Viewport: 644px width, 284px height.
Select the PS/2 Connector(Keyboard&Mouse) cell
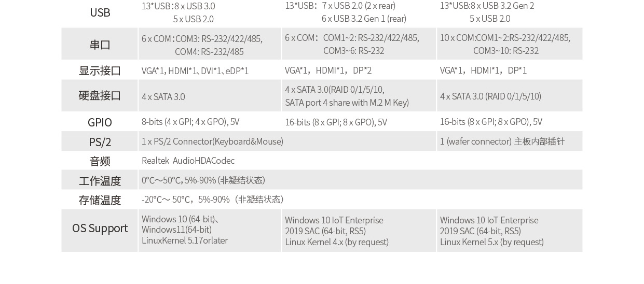[x=212, y=141]
